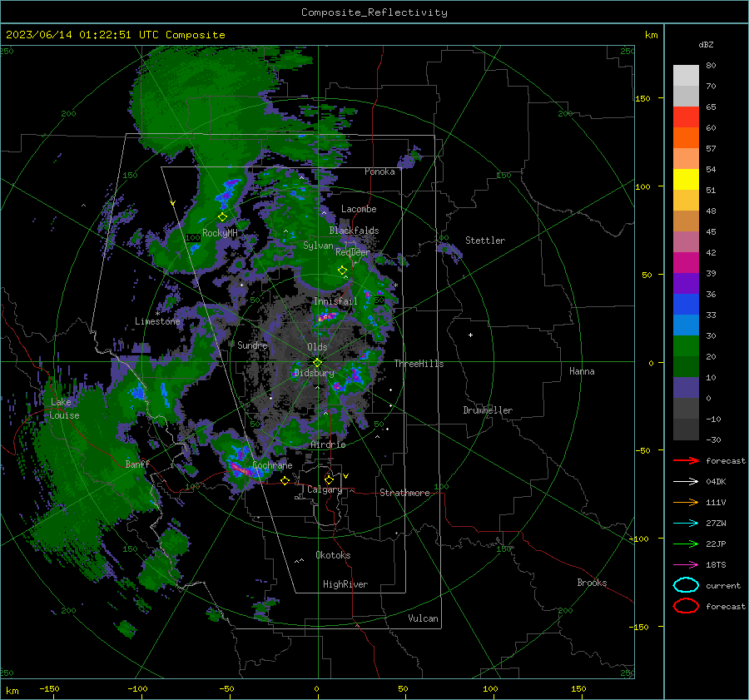Image resolution: width=749 pixels, height=700 pixels.
Task: Click the green 22JP arrow icon
Action: (x=686, y=544)
